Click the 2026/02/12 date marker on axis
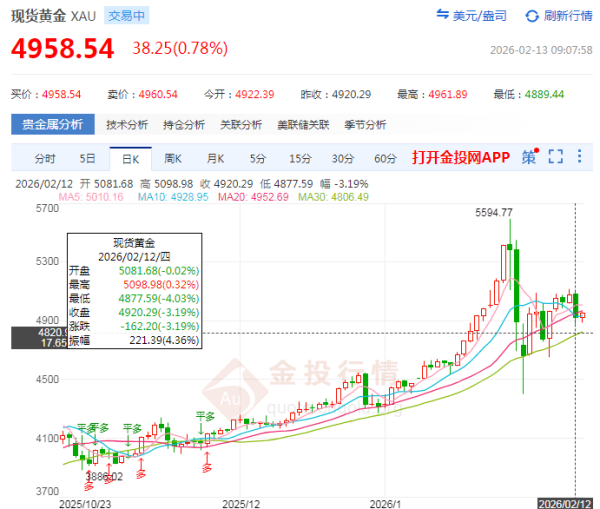This screenshot has height=509, width=600. click(565, 504)
